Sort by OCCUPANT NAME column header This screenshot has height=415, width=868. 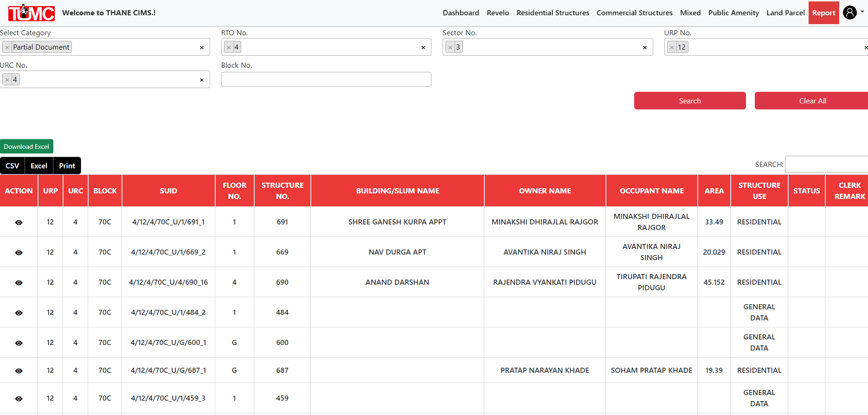[652, 191]
